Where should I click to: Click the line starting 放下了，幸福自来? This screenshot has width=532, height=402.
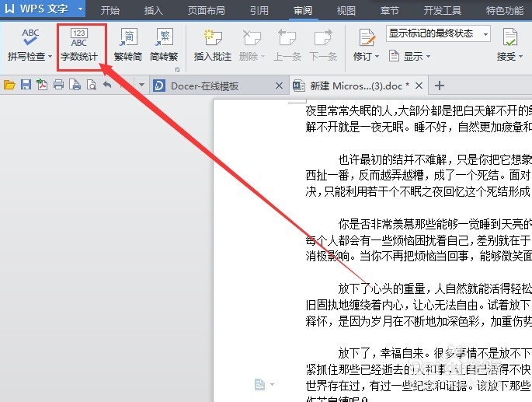tap(435, 354)
